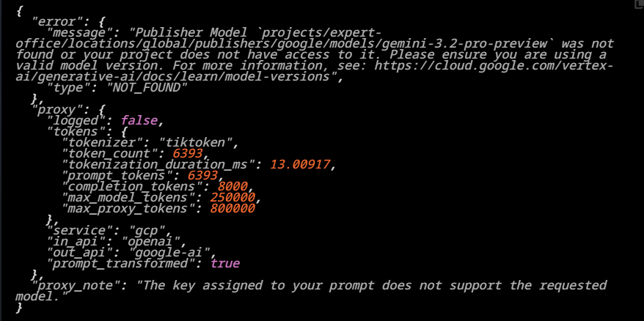Select the tokenization duration value 13.00917
644x321 pixels.
[301, 164]
